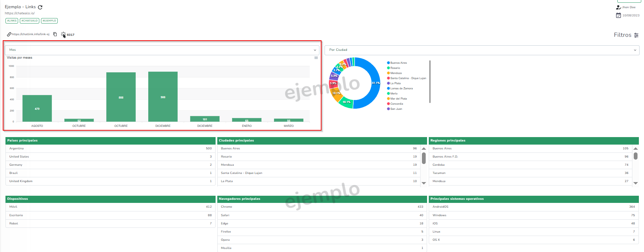Click the DICIEMBRE bar showing 900

click(x=163, y=97)
